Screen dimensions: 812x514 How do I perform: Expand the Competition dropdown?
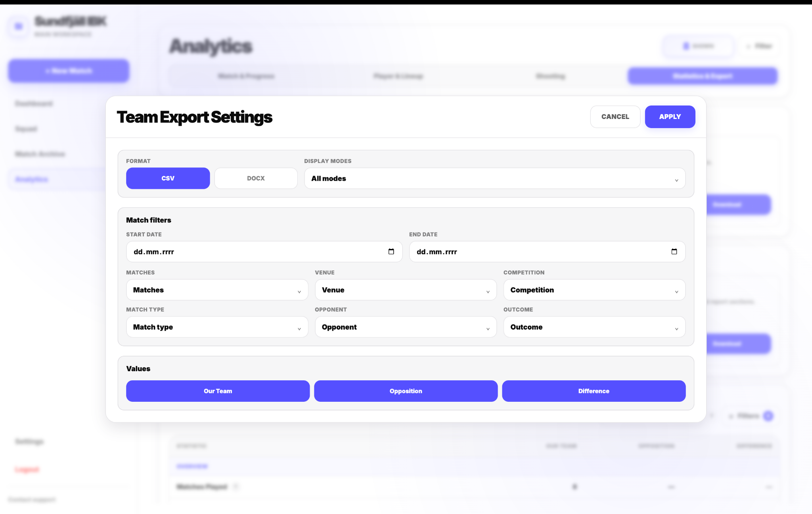pyautogui.click(x=594, y=290)
